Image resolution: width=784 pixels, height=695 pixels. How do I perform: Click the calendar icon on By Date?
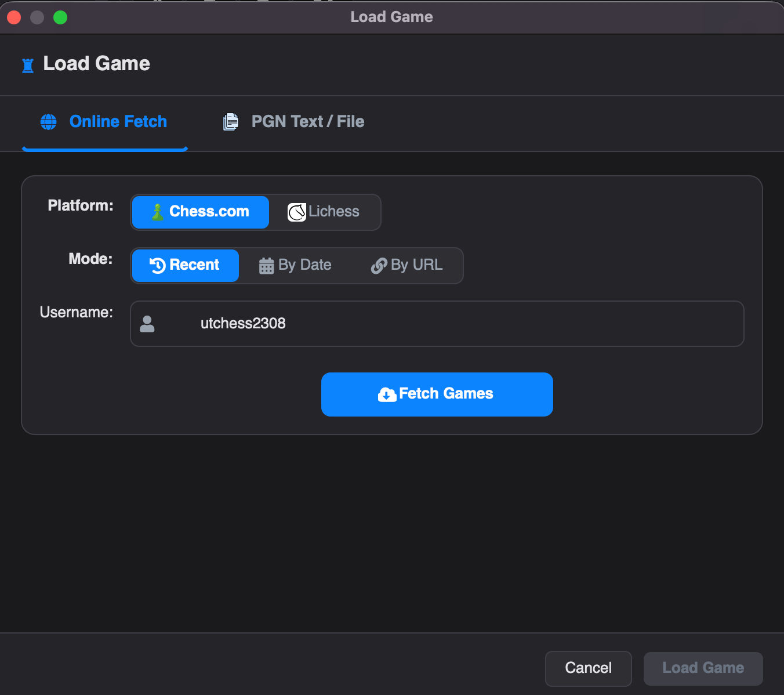(266, 266)
